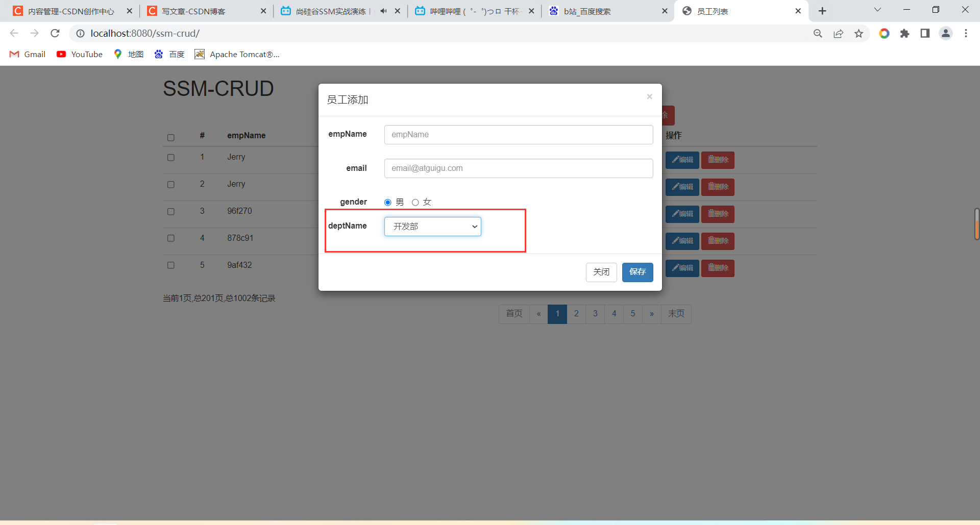
Task: Select the 女 gender radio button
Action: (415, 203)
